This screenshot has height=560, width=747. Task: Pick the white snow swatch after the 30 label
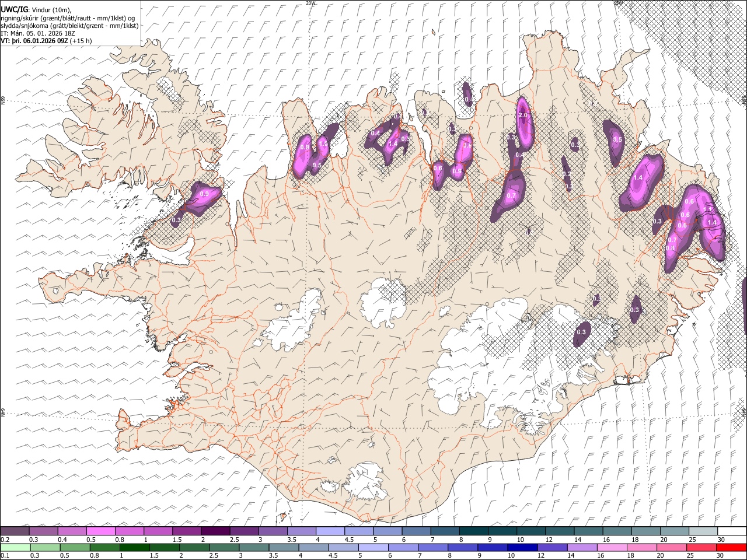click(x=732, y=531)
